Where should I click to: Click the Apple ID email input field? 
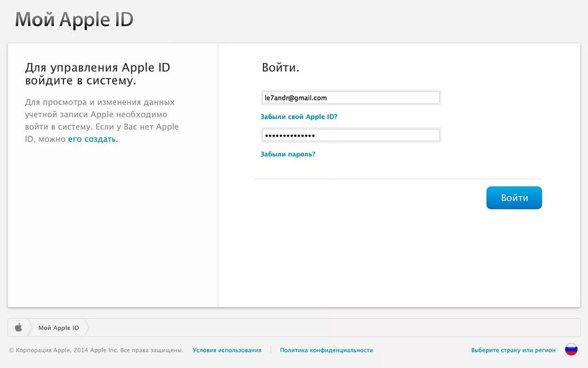[x=351, y=98]
